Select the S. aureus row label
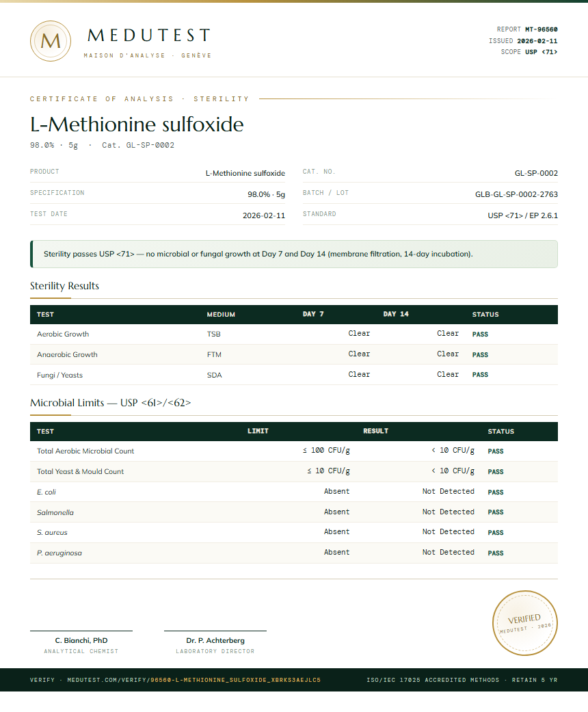 (52, 533)
